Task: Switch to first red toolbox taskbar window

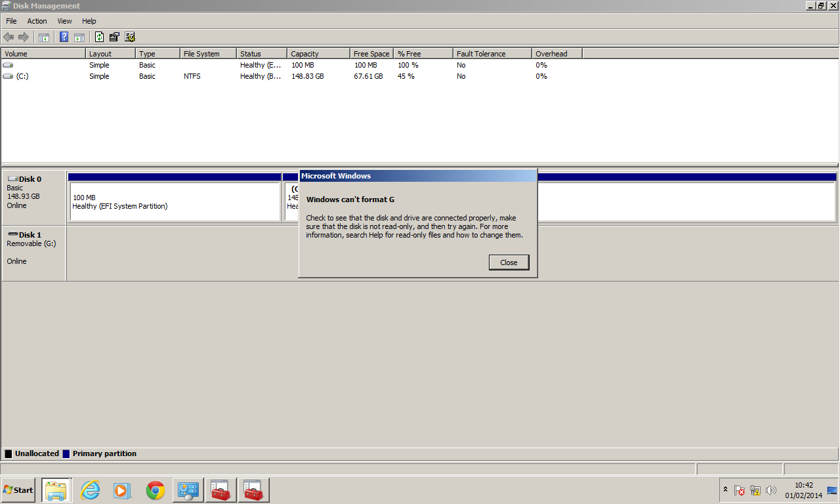Action: pyautogui.click(x=220, y=490)
